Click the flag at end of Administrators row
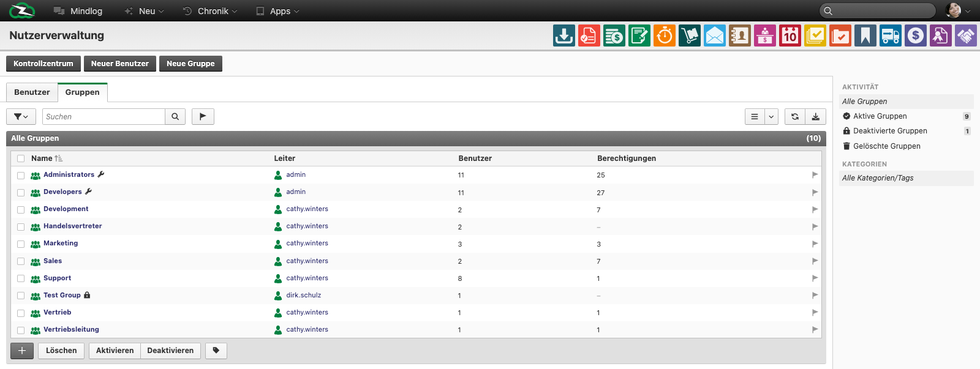The image size is (980, 369). click(x=815, y=175)
